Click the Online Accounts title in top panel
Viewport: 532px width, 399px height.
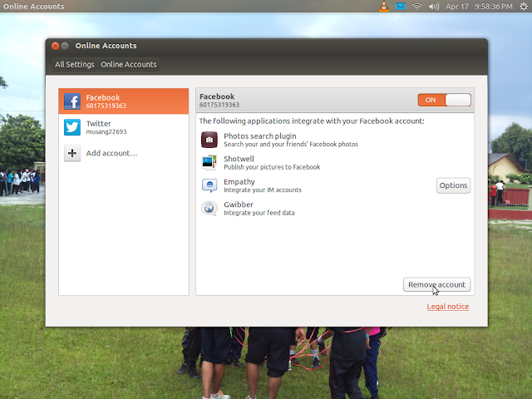(33, 6)
